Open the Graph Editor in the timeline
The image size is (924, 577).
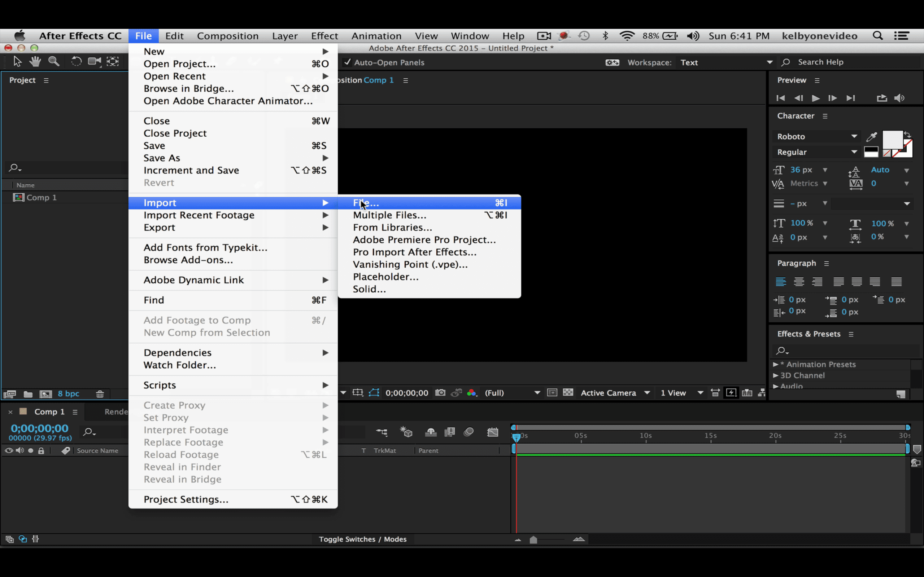pos(493,432)
